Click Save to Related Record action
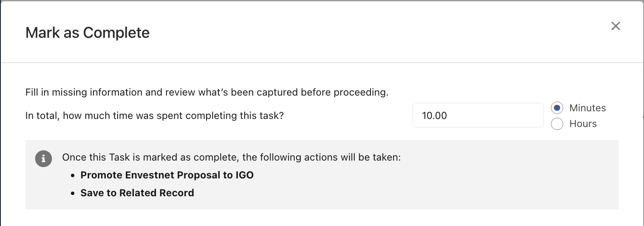The height and width of the screenshot is (226, 644). (137, 193)
